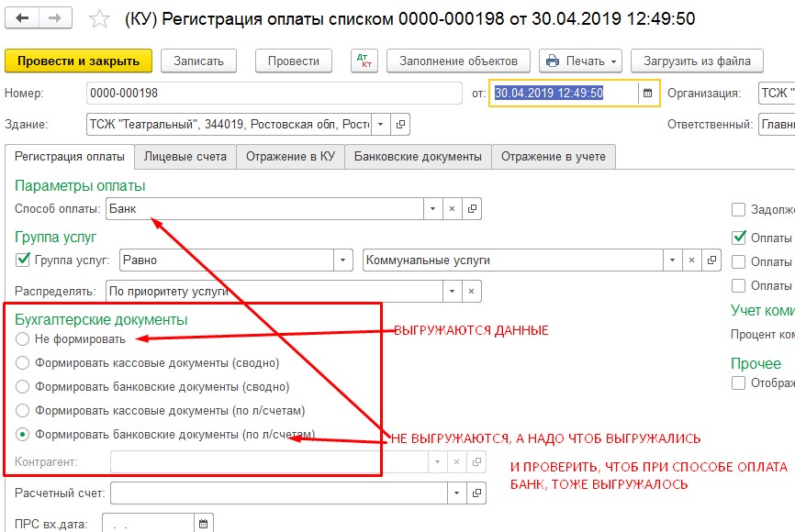Uncheck the Группа услуг checkbox
795x532 pixels.
click(x=23, y=260)
